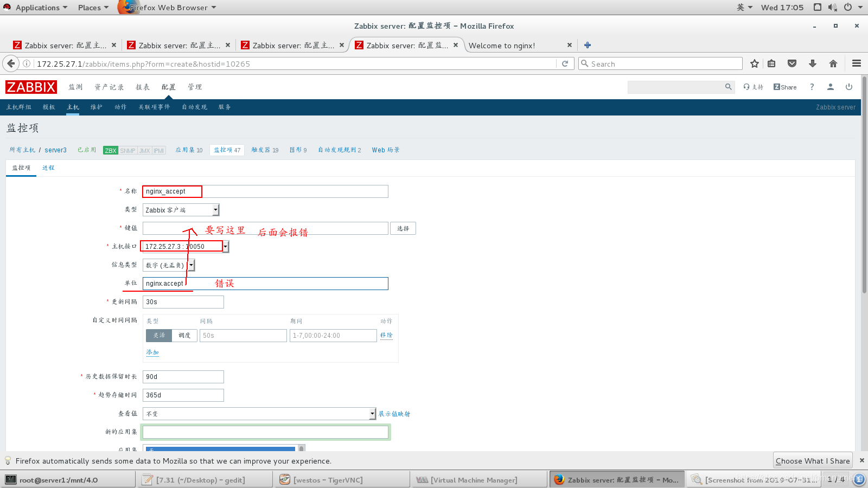Click the 选择 key select button
The image size is (868, 488).
click(403, 228)
